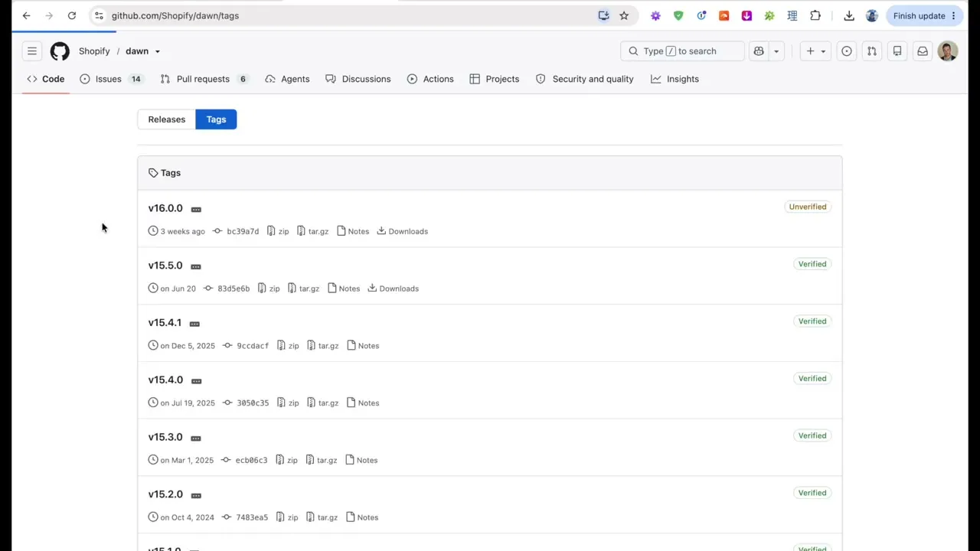Image resolution: width=980 pixels, height=551 pixels.
Task: Download zip for v15.2.0
Action: (x=287, y=518)
